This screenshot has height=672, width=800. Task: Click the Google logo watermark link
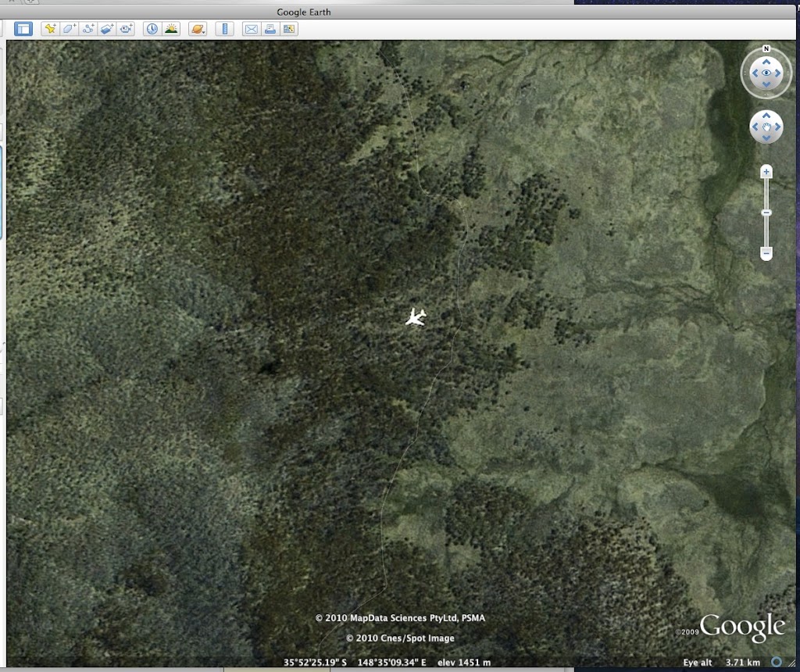pyautogui.click(x=742, y=627)
